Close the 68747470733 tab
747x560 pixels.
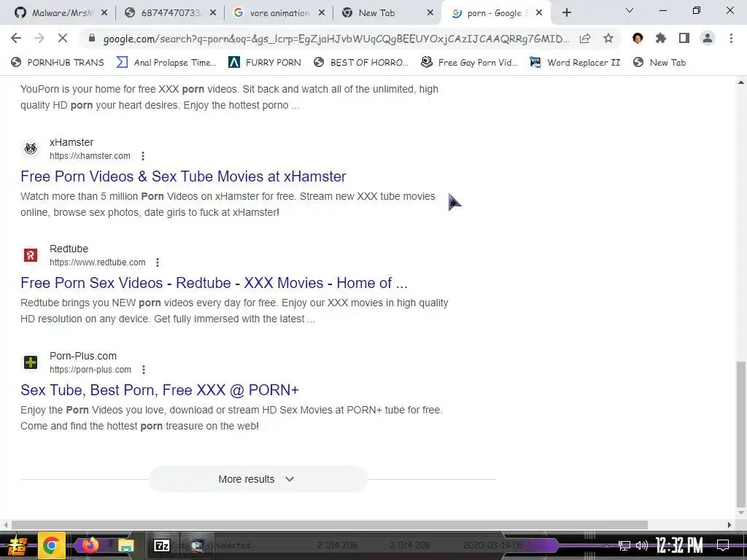coord(213,13)
